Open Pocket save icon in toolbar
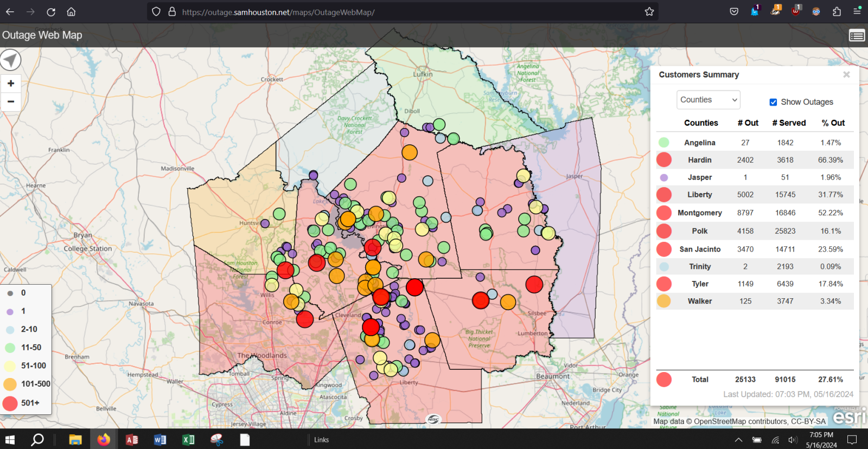The width and height of the screenshot is (868, 449). tap(734, 11)
